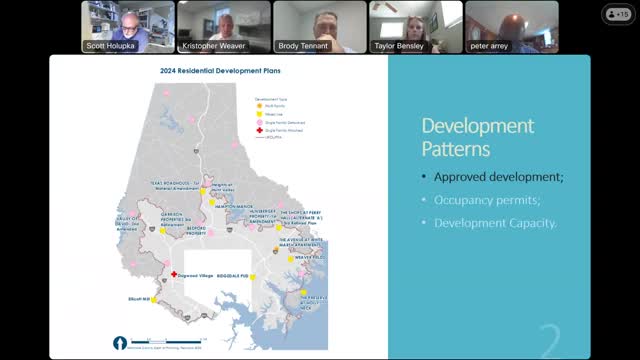Screen dimensions: 640x360
Task: Click the yellow marker under Garrison Properties
Action: [x=162, y=231]
